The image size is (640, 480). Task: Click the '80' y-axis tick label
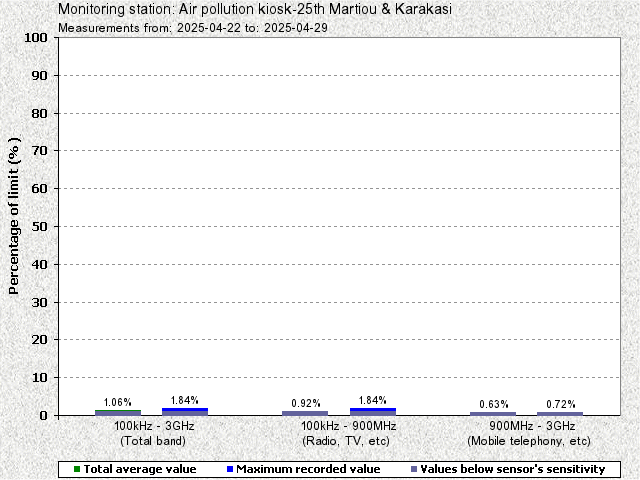click(x=39, y=113)
